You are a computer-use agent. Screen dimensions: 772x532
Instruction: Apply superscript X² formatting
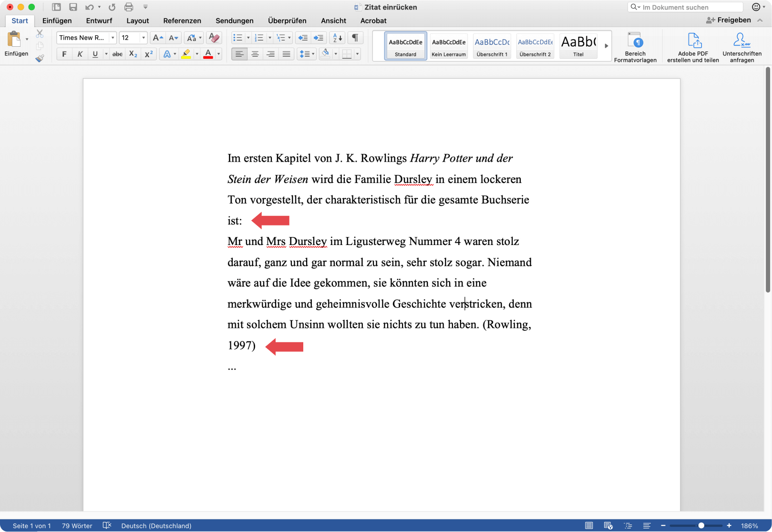click(x=149, y=54)
